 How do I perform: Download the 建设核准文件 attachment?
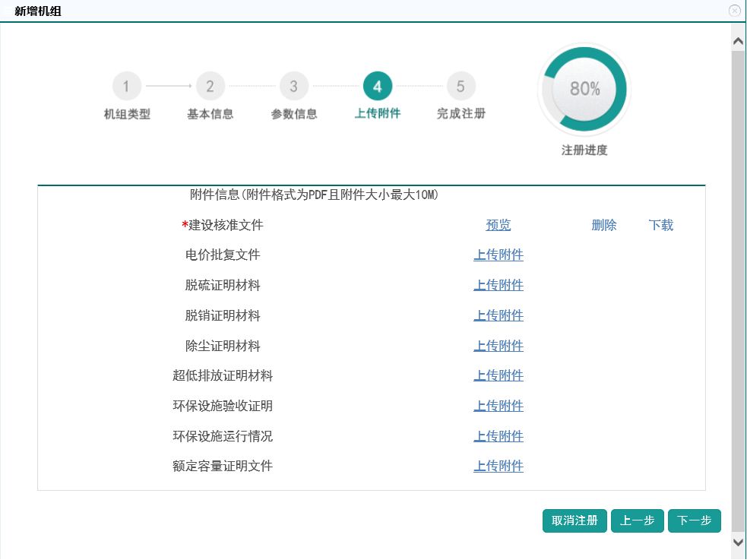click(661, 225)
